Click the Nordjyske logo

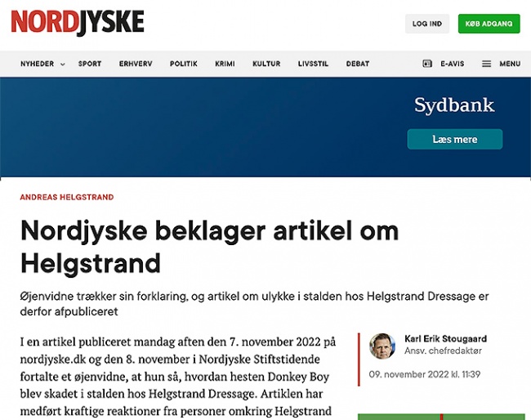[x=78, y=23]
